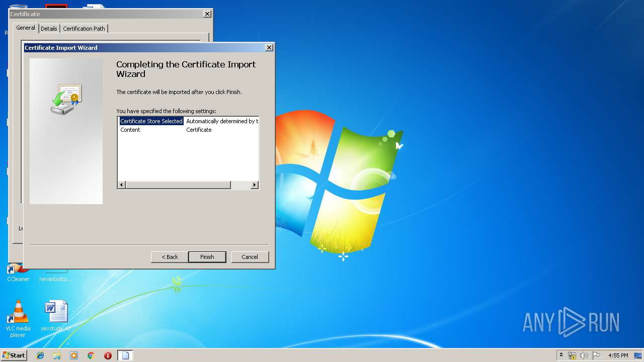Open Windows Explorer from the taskbar
The width and height of the screenshot is (644, 362).
tap(57, 355)
